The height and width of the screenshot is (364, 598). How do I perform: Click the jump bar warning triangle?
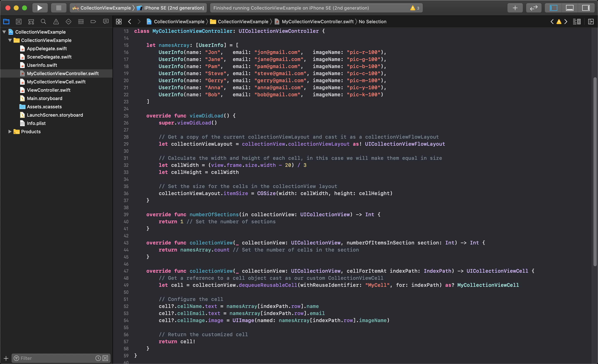559,22
